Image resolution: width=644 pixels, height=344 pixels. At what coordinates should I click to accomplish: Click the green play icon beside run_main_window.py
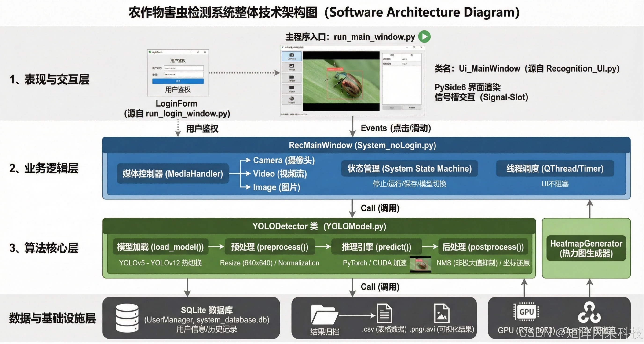(x=424, y=36)
